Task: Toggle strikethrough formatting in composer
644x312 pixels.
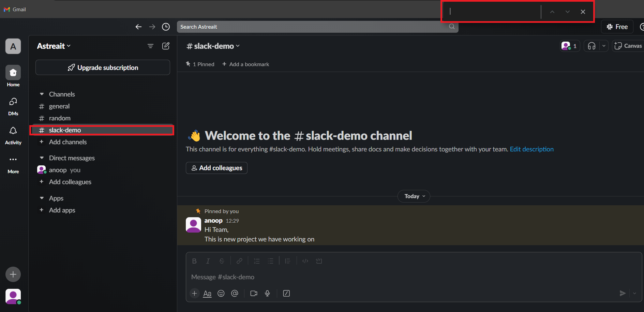Action: tap(222, 261)
